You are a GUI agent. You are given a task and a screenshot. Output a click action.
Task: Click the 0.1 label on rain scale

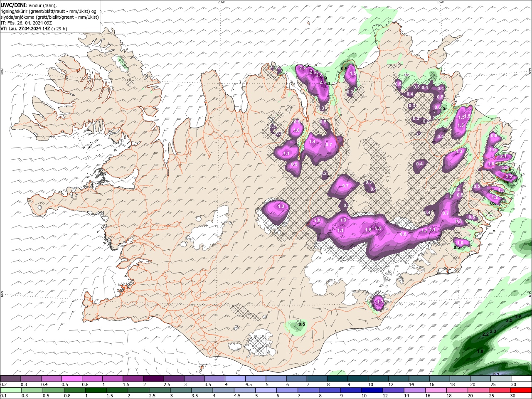tap(4, 396)
